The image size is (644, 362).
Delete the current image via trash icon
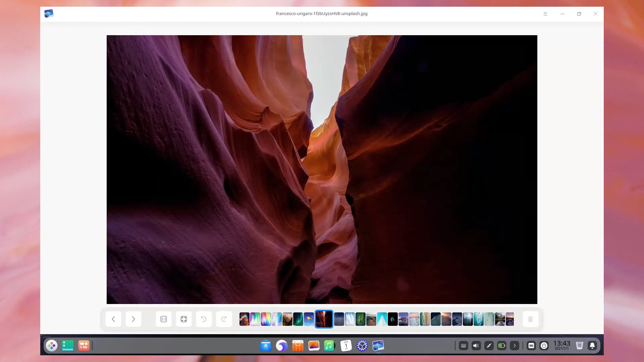tap(530, 319)
